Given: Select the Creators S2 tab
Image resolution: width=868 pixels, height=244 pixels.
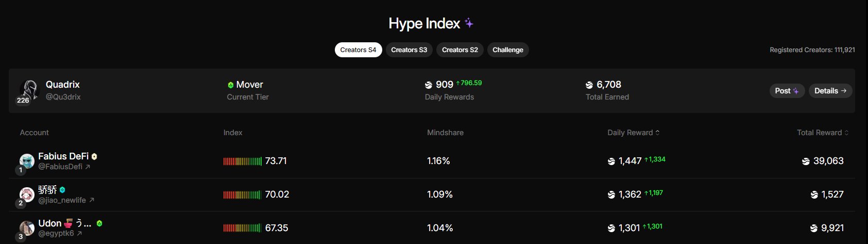Looking at the screenshot, I should 459,50.
